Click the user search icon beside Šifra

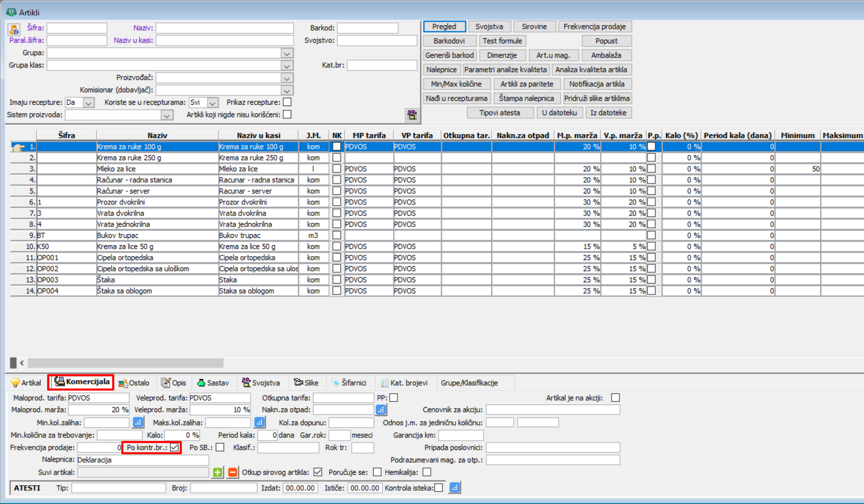click(14, 29)
